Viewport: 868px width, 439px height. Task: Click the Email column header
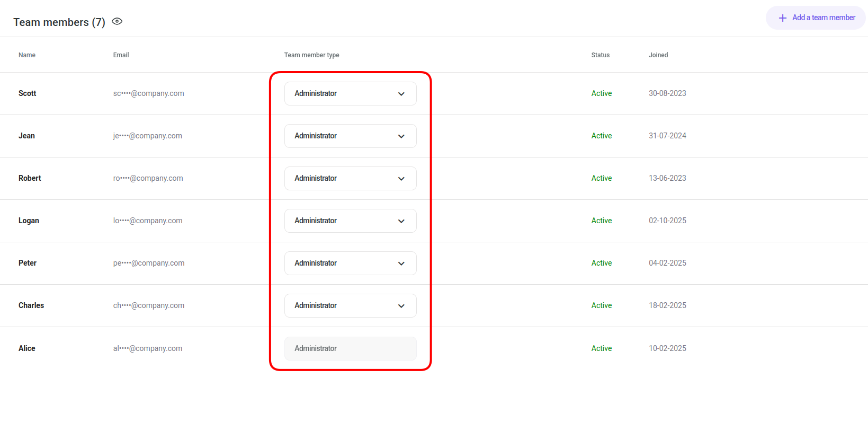121,55
